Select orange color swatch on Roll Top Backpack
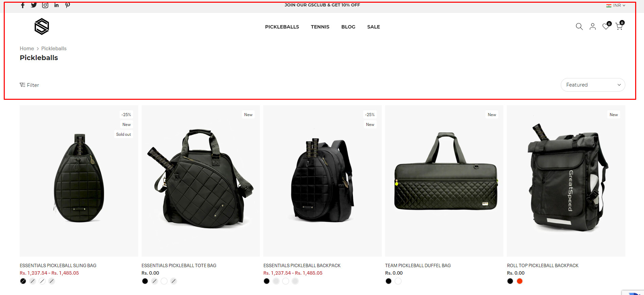The width and height of the screenshot is (644, 295). pyautogui.click(x=519, y=281)
